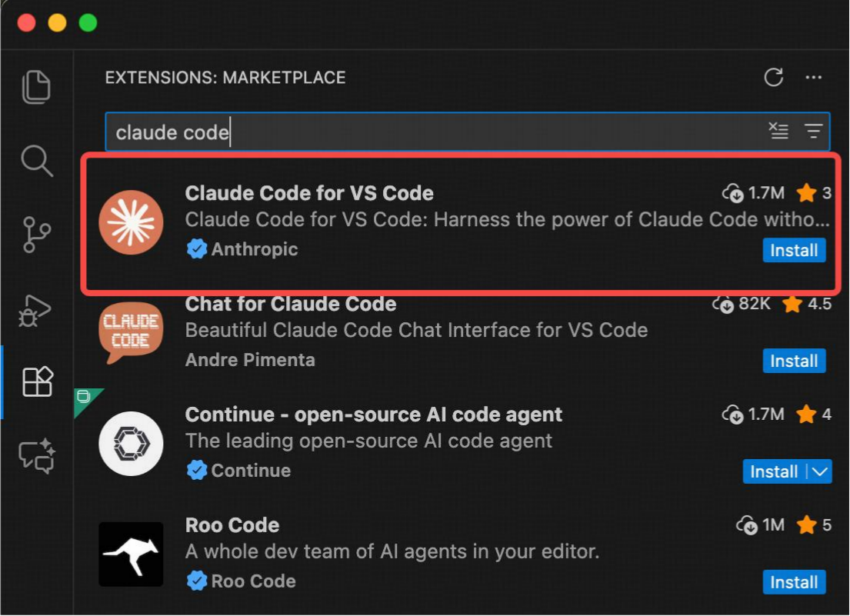This screenshot has width=850, height=616.
Task: Clear the extensions search results
Action: (x=778, y=131)
